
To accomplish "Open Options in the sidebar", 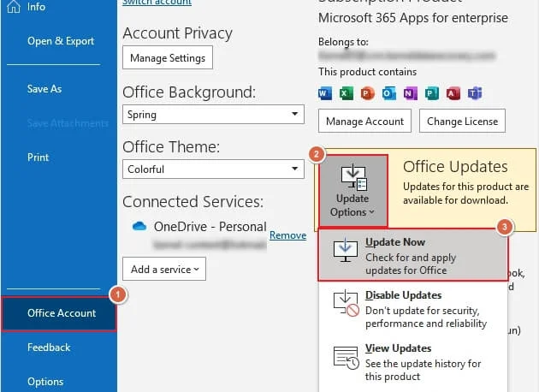I will (45, 382).
